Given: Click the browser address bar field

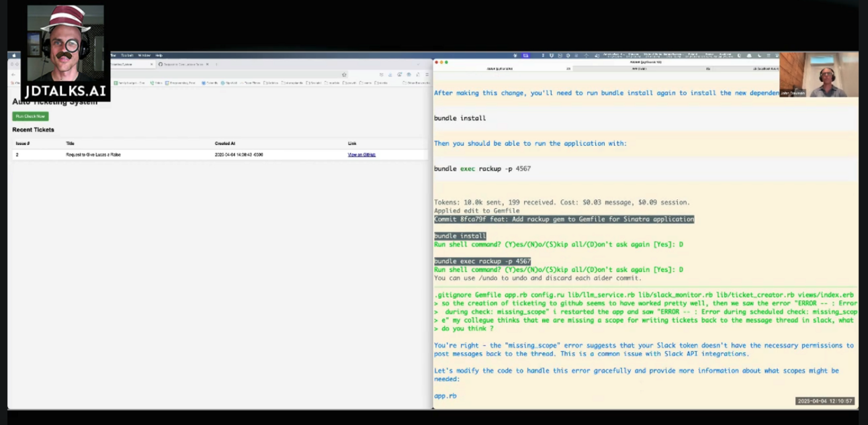Looking at the screenshot, I should (x=202, y=75).
